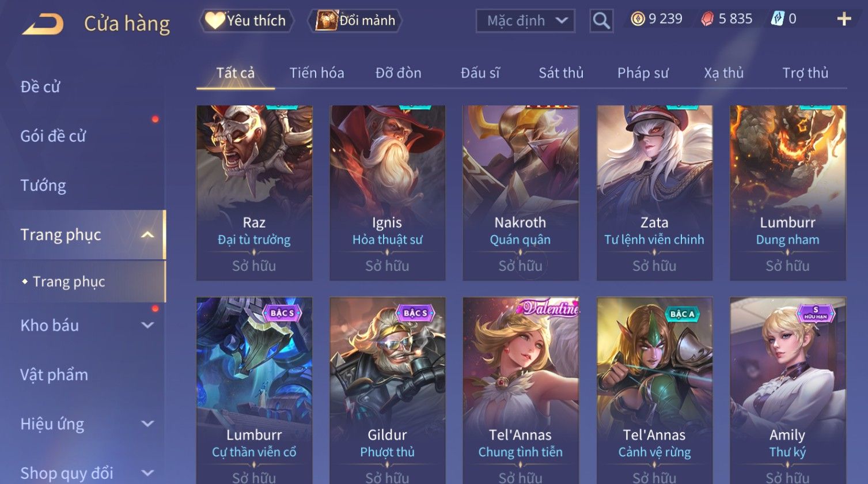Open Tướng in the sidebar
Image resolution: width=868 pixels, height=484 pixels.
coord(43,186)
